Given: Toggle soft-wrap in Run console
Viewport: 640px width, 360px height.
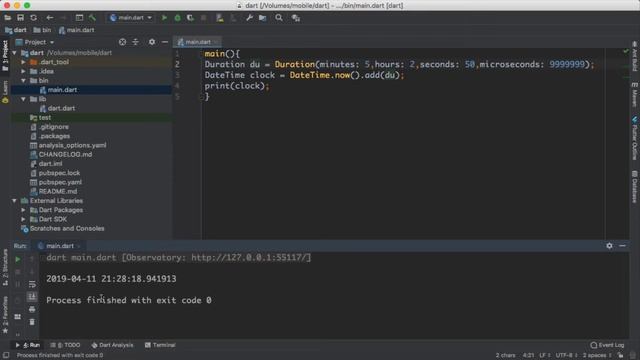Looking at the screenshot, I should click(32, 284).
